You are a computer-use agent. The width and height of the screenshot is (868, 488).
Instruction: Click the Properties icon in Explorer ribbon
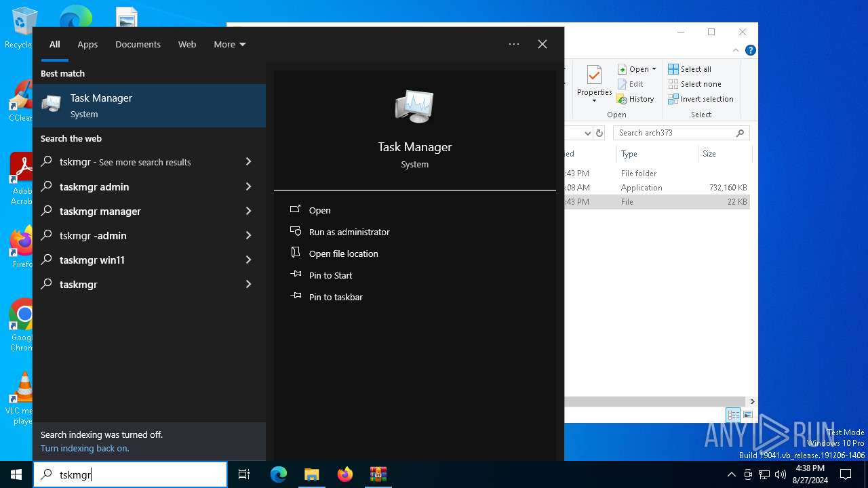[x=594, y=76]
